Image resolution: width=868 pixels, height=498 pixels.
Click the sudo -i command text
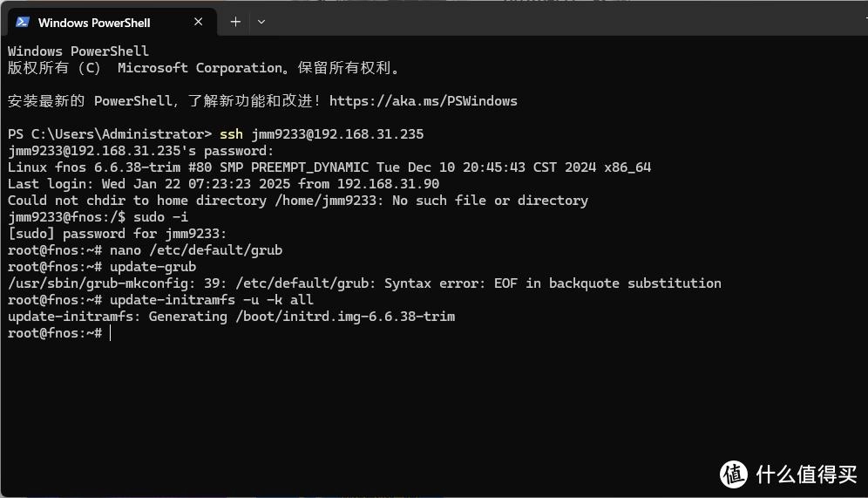coord(160,216)
